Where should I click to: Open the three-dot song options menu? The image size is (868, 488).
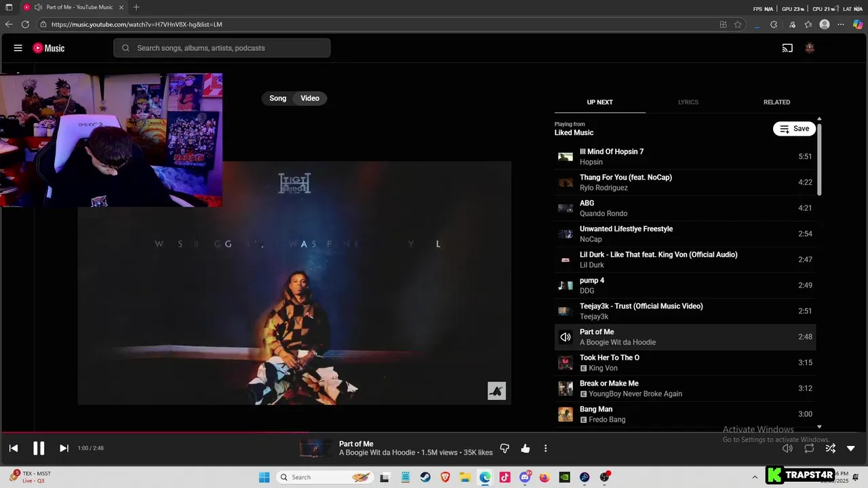[545, 448]
